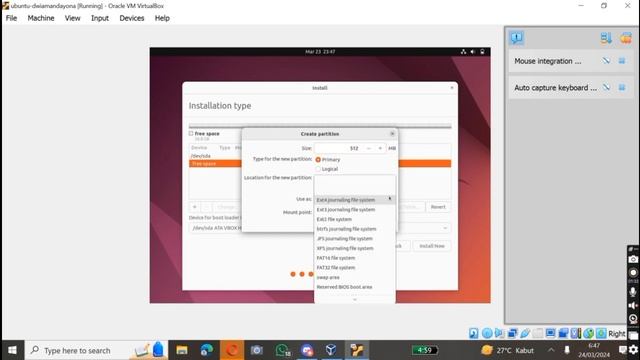Dismiss the Mouse integration notification
Screen dimensions: 640x360
622,61
